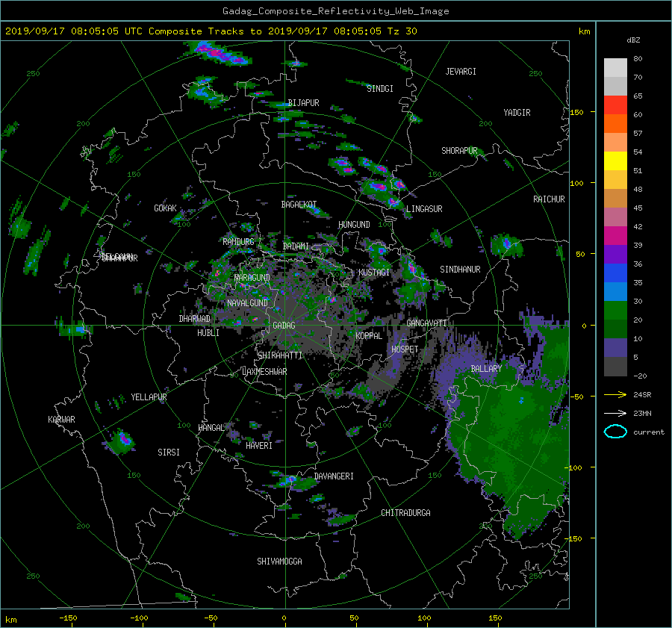Click the Gadag_Composite_Reflectivity_Web_Image title
The height and width of the screenshot is (628, 672).
335,11
